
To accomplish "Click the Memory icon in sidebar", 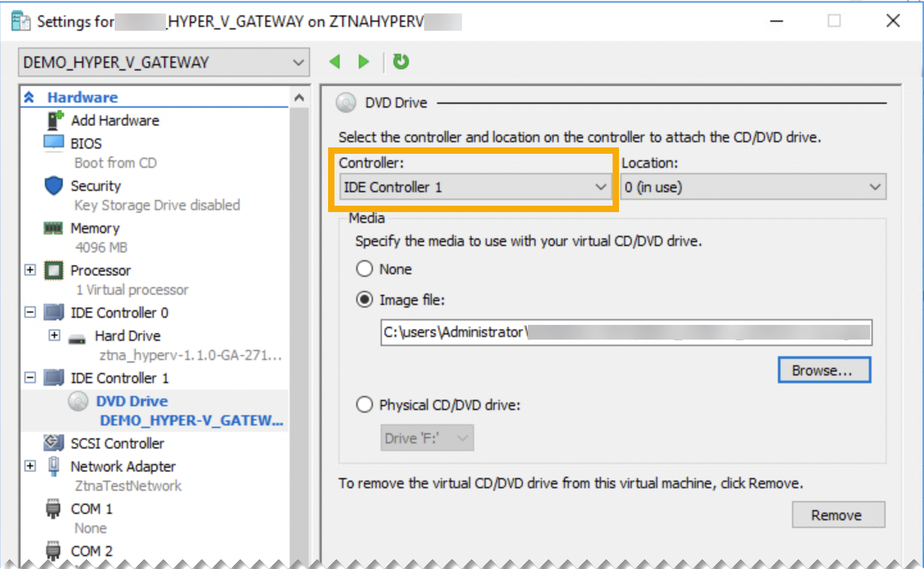I will [53, 227].
